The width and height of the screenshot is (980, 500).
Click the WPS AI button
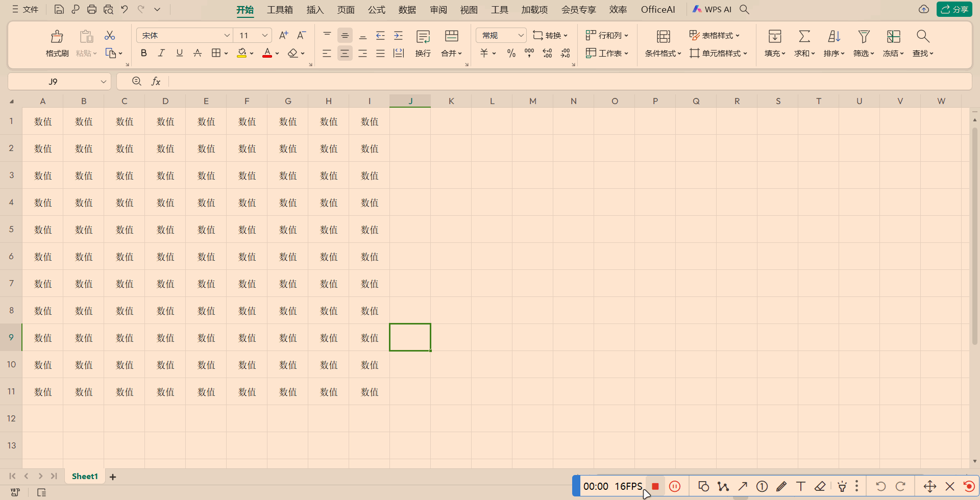pyautogui.click(x=712, y=9)
